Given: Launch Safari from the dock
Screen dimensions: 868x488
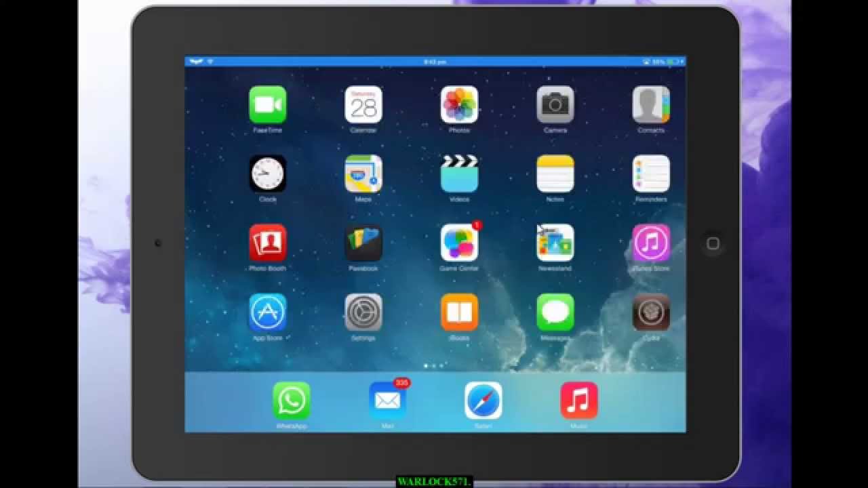Looking at the screenshot, I should 483,401.
